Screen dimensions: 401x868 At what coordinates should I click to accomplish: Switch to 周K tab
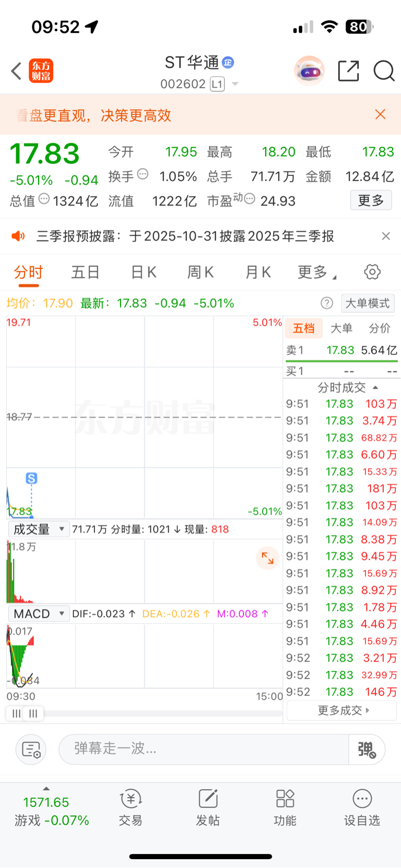point(200,272)
